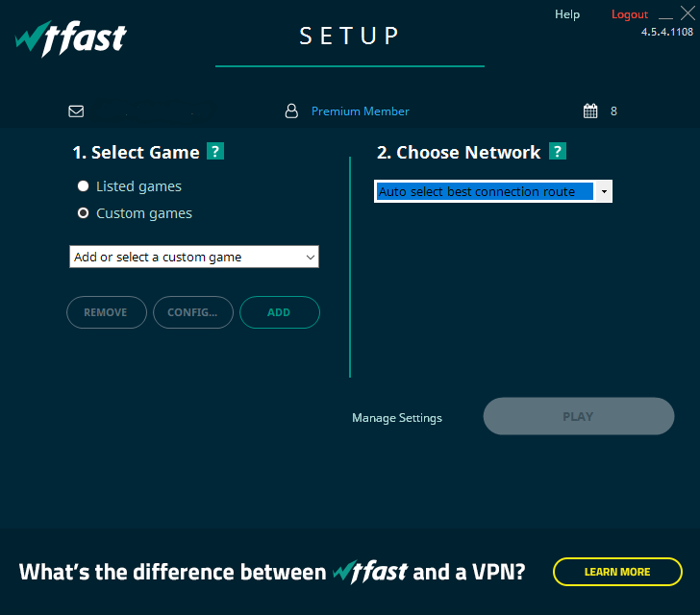Image resolution: width=700 pixels, height=615 pixels.
Task: Click the version number 4.5.4.1108
Action: (x=667, y=32)
